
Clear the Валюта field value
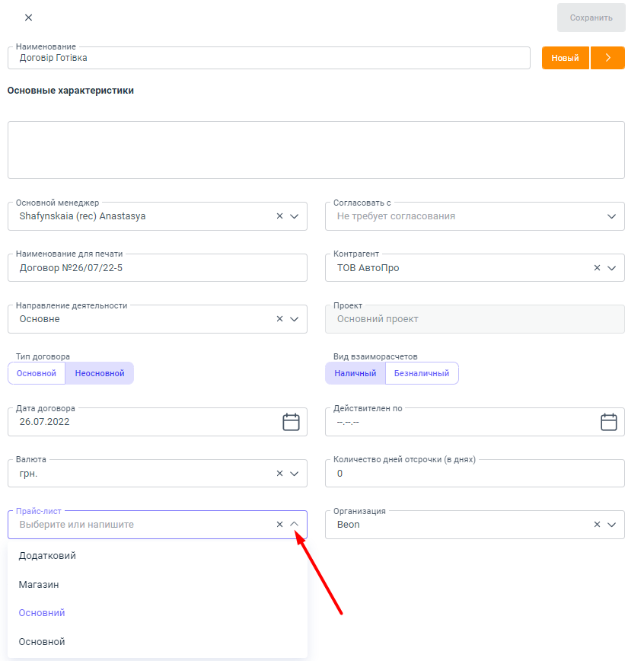coord(279,474)
